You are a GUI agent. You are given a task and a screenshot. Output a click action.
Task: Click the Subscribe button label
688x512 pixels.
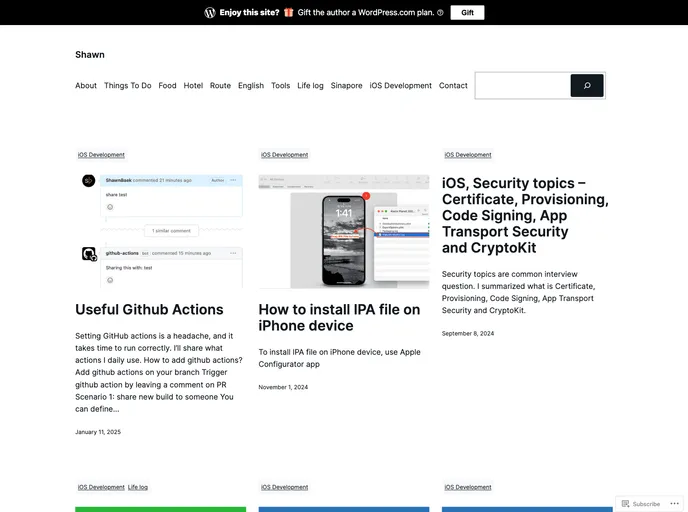pos(646,504)
